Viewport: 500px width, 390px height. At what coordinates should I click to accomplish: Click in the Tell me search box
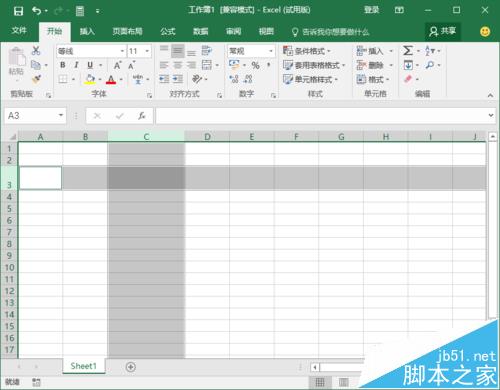point(331,32)
